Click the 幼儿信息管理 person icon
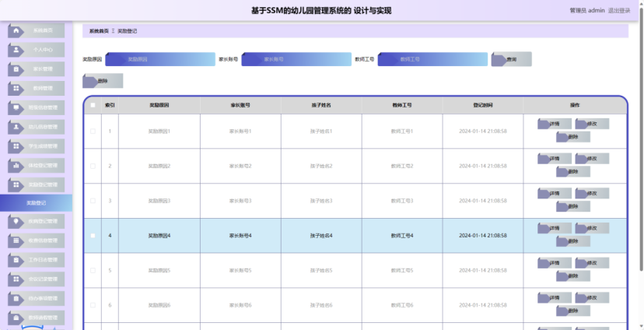This screenshot has height=330, width=644. coord(16,127)
